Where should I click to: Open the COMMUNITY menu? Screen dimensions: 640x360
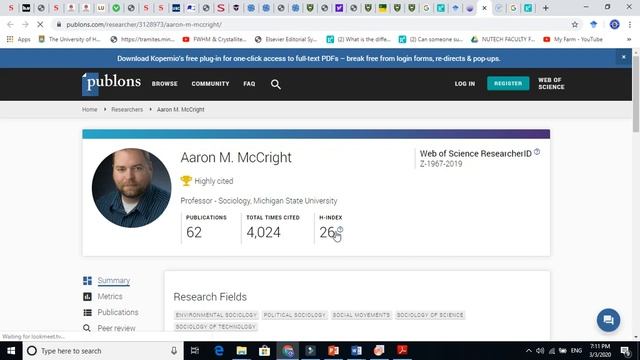point(210,84)
